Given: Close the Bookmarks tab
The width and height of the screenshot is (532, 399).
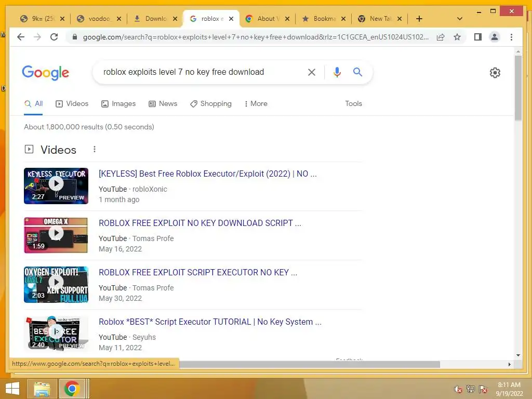Looking at the screenshot, I should click(343, 19).
